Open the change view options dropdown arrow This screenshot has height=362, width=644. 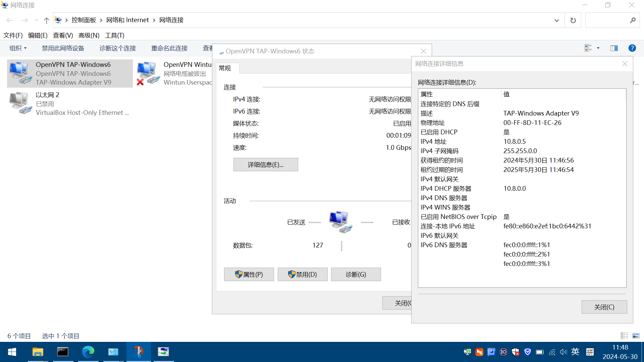[598, 48]
